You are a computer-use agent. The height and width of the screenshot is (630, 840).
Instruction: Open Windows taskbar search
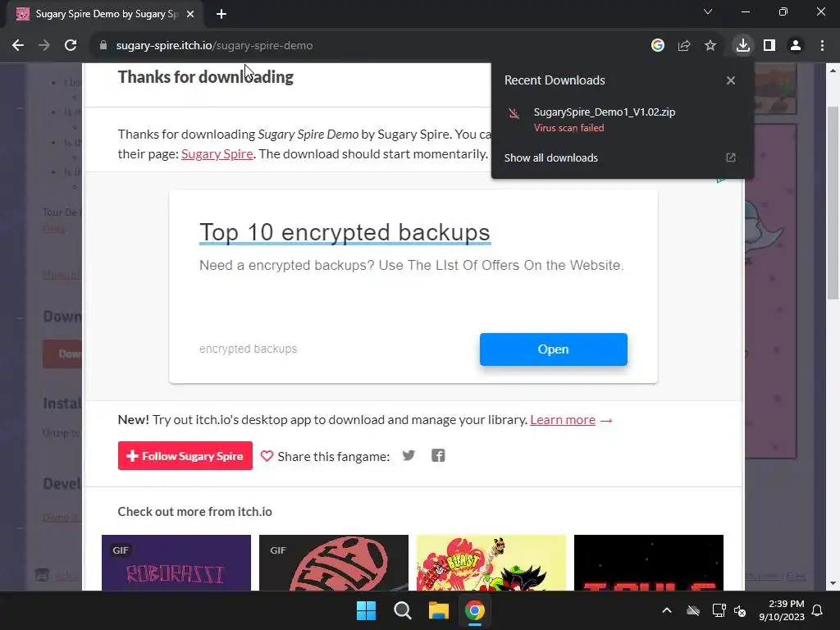(402, 610)
